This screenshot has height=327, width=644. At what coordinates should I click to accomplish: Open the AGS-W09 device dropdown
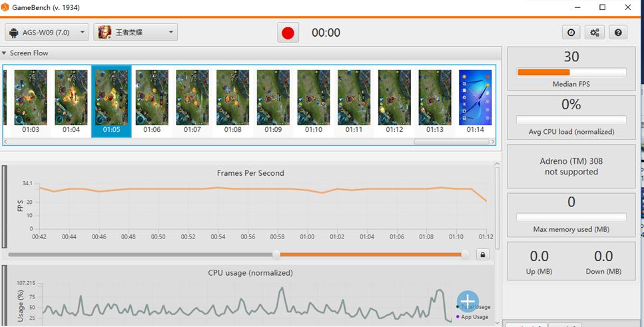point(83,33)
